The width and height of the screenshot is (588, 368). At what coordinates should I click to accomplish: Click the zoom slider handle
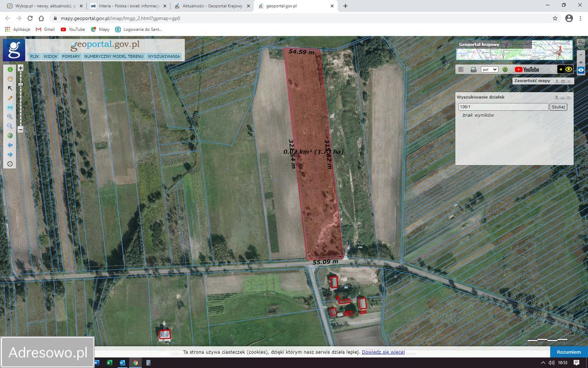click(x=21, y=85)
